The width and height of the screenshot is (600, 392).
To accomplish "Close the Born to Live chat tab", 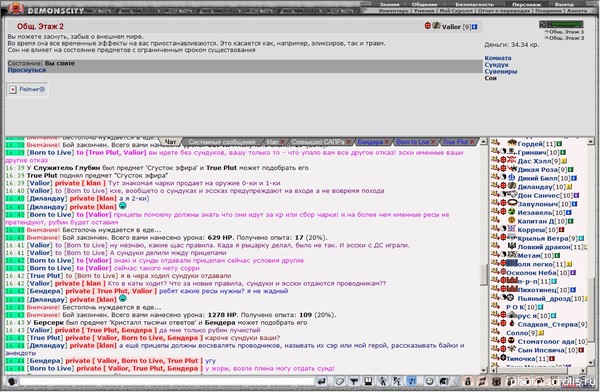I will click(x=433, y=142).
